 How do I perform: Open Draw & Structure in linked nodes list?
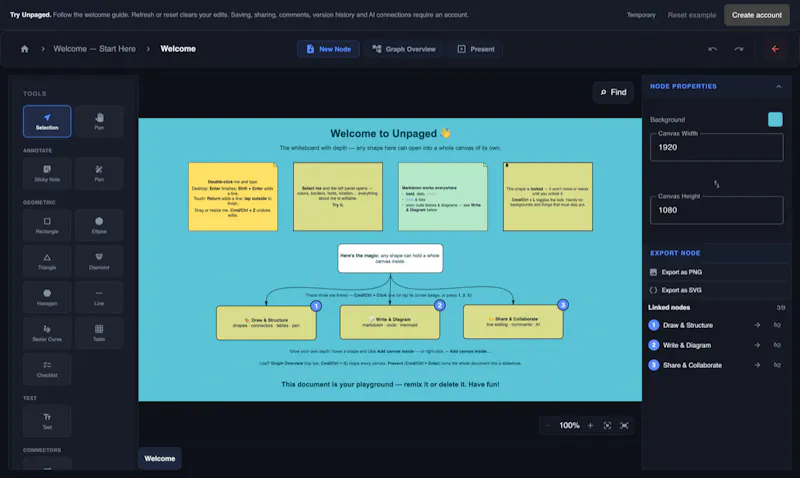click(x=688, y=325)
